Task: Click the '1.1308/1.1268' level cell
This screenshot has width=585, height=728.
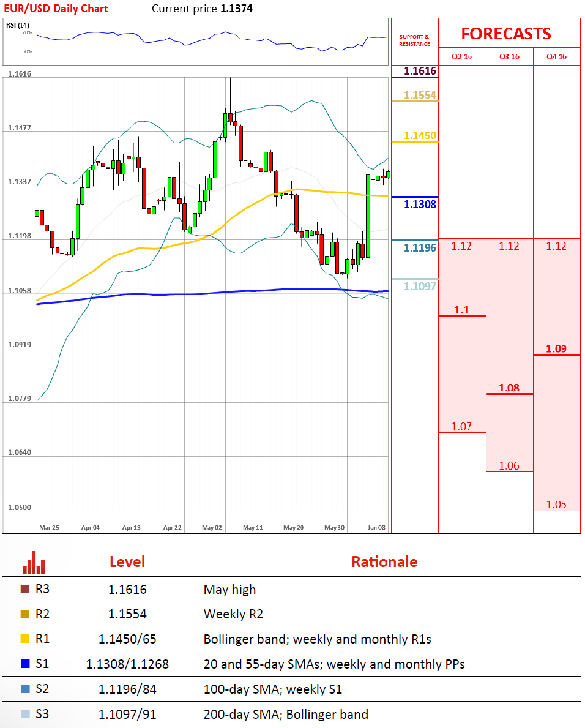Action: pos(127,664)
